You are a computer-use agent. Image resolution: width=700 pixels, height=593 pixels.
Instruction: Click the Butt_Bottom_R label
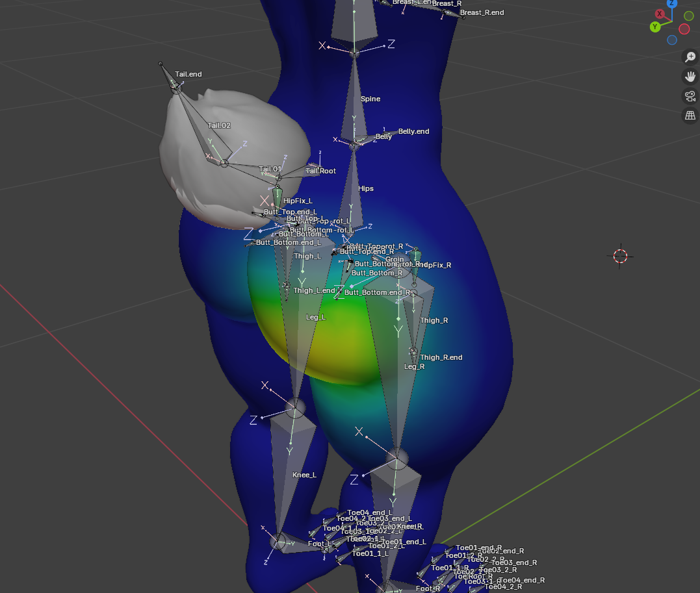click(x=377, y=273)
